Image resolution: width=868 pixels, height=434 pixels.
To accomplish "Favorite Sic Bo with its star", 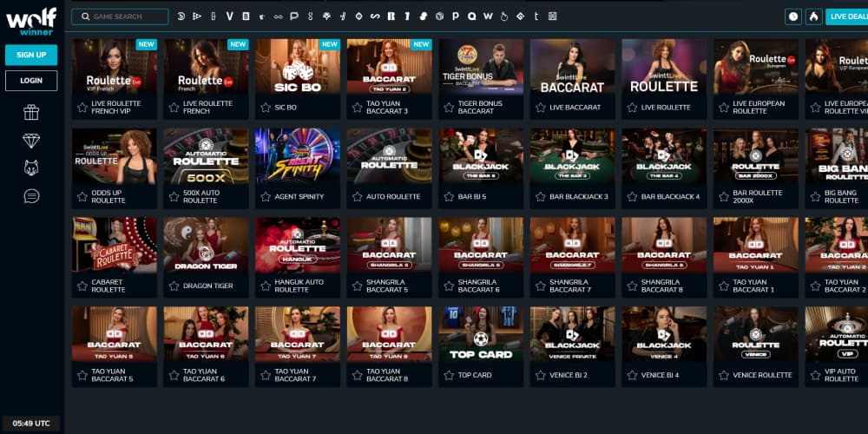I will tap(266, 108).
